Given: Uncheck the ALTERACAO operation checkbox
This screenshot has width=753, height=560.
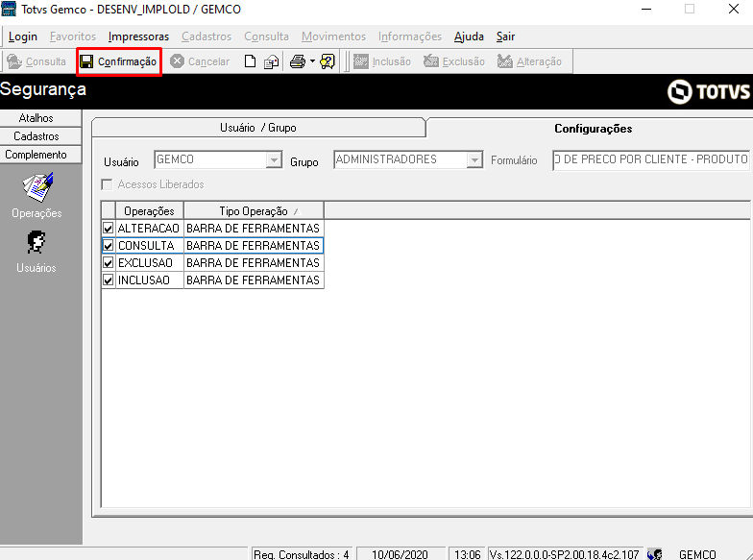Looking at the screenshot, I should [x=108, y=229].
